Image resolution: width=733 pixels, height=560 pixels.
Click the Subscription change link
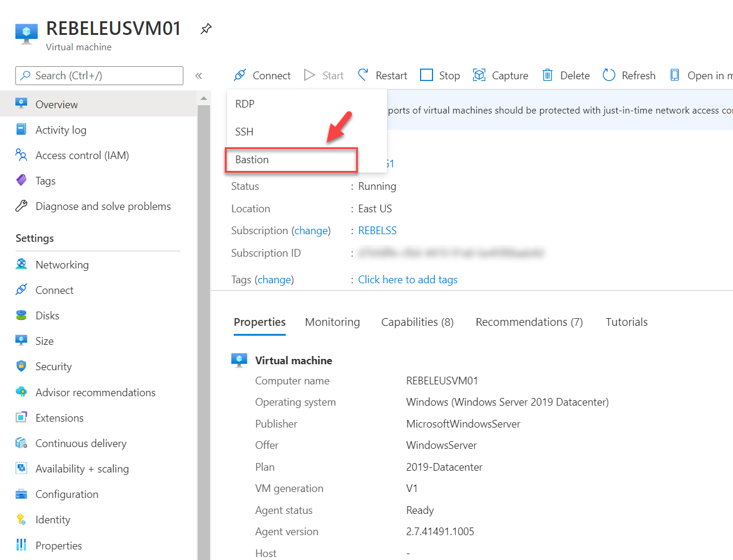(x=311, y=231)
